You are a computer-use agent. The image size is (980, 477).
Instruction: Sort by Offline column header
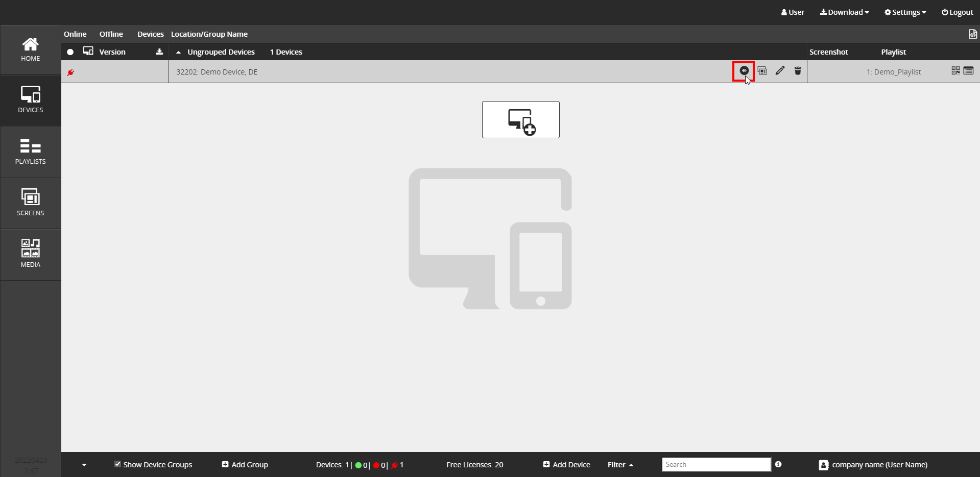[x=111, y=34]
